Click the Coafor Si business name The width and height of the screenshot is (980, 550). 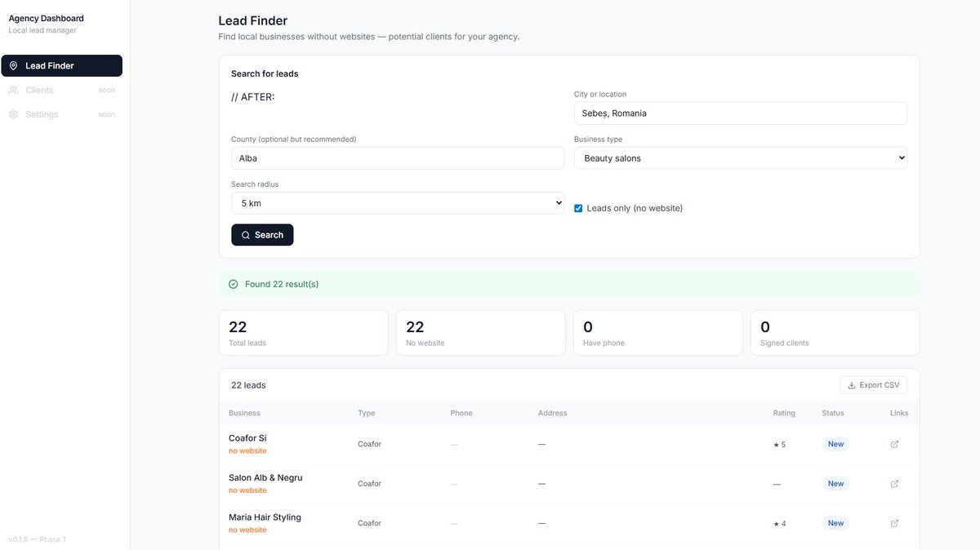coord(247,438)
